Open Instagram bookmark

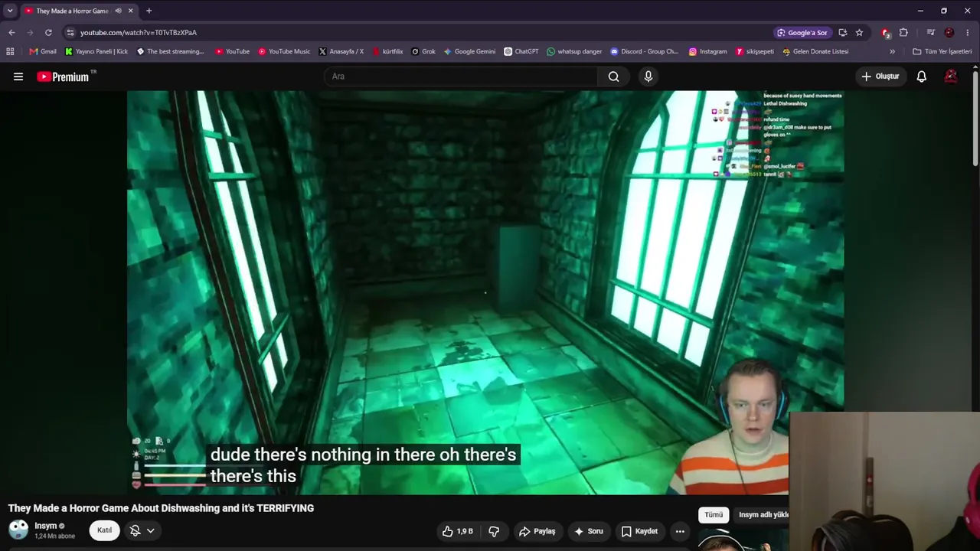coord(707,51)
